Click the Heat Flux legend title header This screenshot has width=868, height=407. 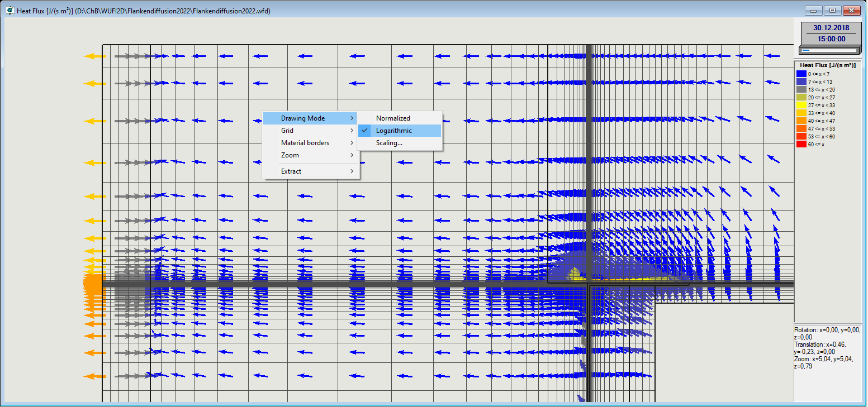pos(827,65)
